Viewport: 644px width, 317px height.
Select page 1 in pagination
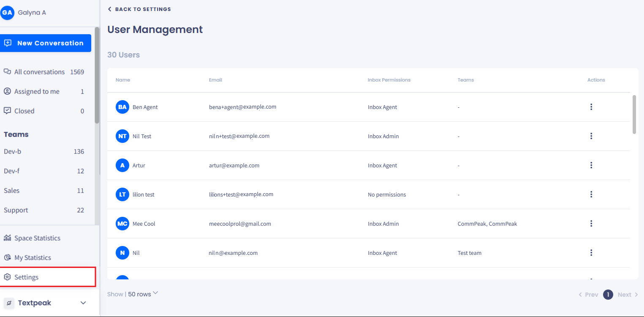click(x=608, y=295)
